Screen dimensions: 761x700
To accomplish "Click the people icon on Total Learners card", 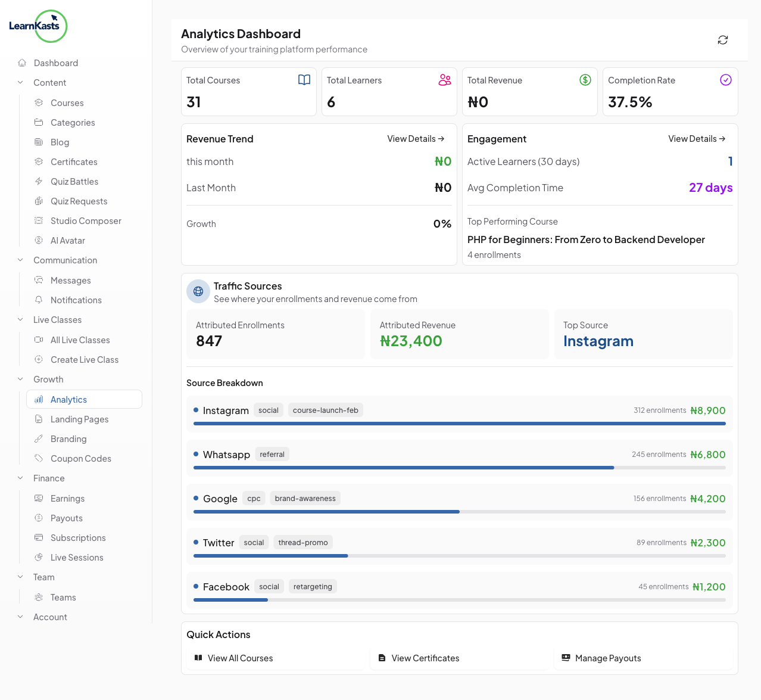I will click(444, 80).
